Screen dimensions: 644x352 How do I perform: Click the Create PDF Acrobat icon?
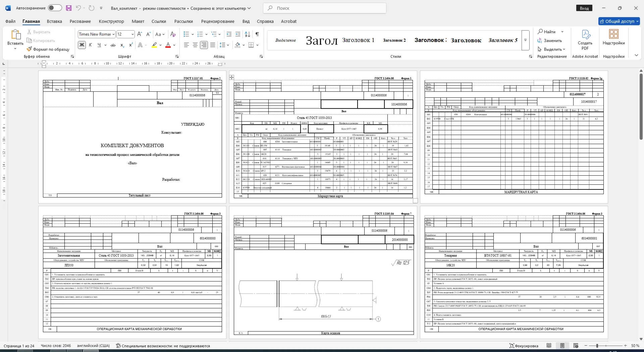(x=585, y=40)
